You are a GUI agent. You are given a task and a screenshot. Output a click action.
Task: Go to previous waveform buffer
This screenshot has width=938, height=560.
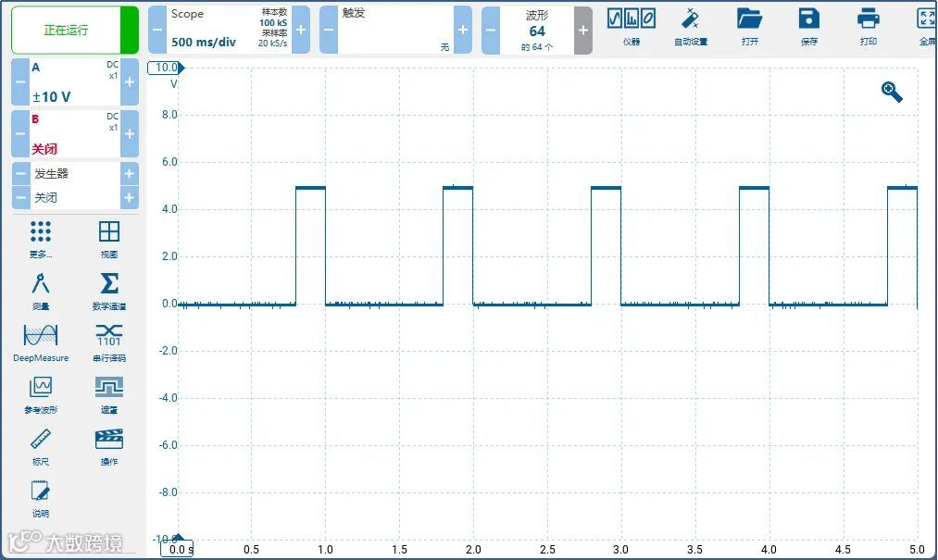[x=491, y=30]
